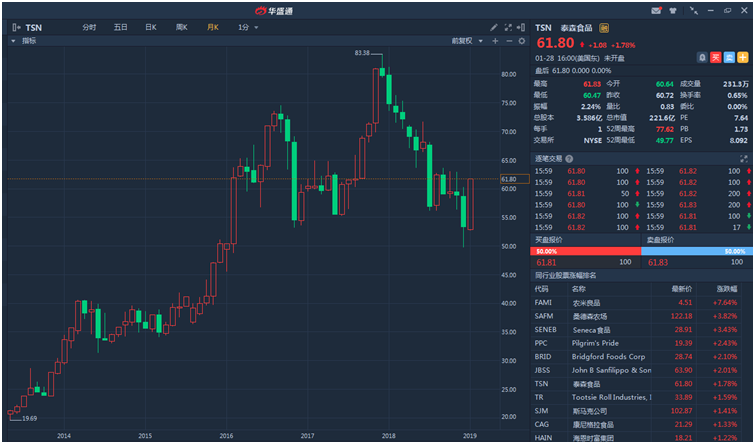
Task: Open the 前复权 adjustment dropdown
Action: (x=467, y=41)
